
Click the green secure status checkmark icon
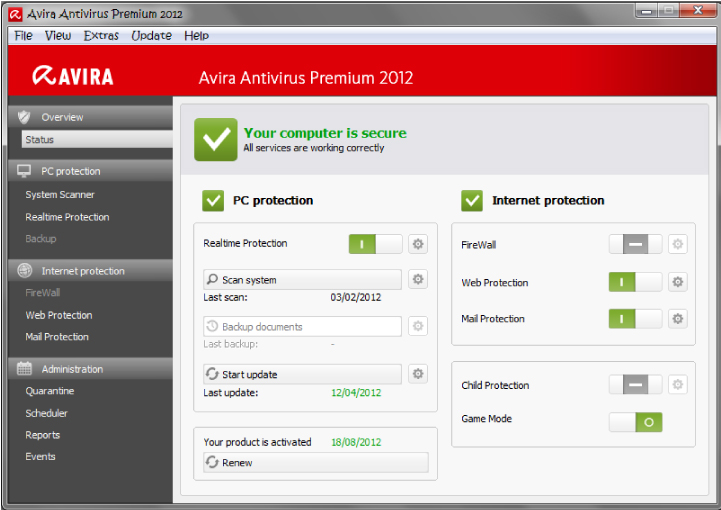click(x=215, y=139)
